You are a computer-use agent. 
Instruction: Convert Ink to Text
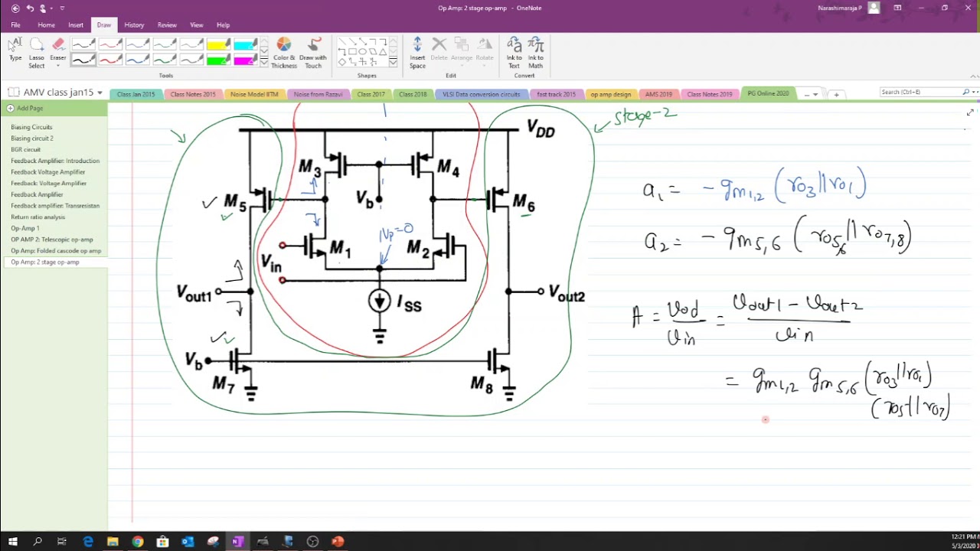tap(514, 53)
